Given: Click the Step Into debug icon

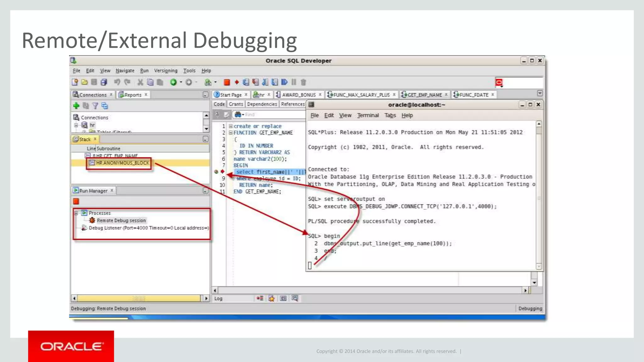Looking at the screenshot, I should point(256,82).
